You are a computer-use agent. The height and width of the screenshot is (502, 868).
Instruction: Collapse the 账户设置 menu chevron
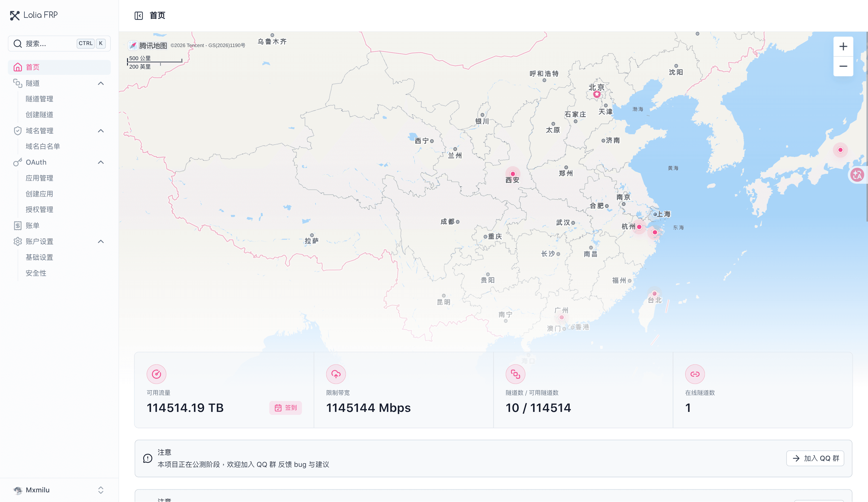[x=101, y=241]
